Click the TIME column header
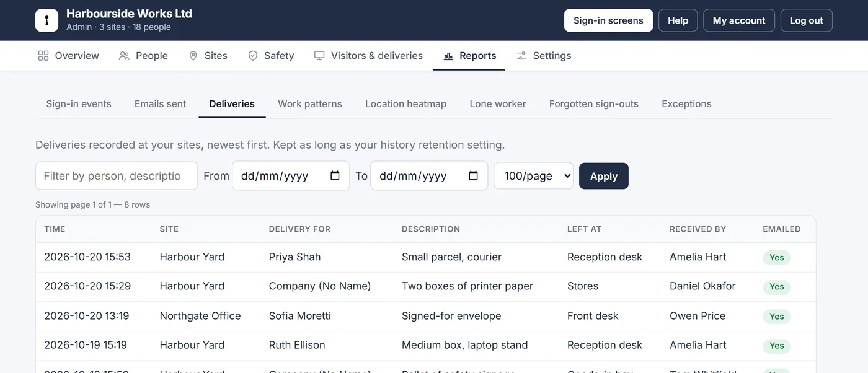Image resolution: width=868 pixels, height=373 pixels. 55,229
